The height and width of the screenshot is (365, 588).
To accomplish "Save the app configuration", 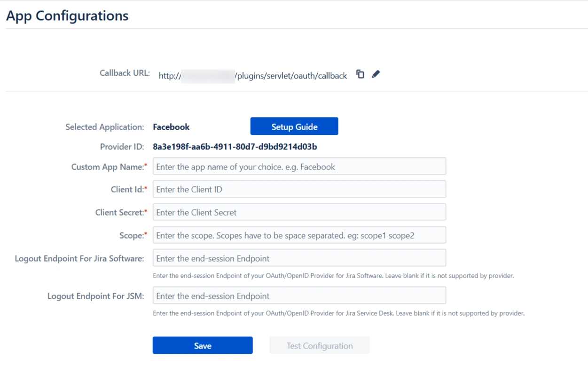I will [x=203, y=345].
